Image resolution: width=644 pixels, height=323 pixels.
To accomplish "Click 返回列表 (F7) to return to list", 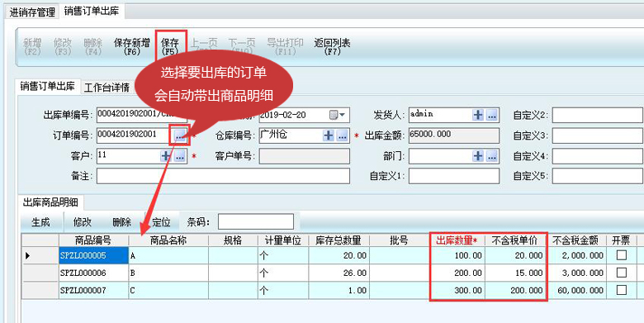I will click(x=332, y=46).
